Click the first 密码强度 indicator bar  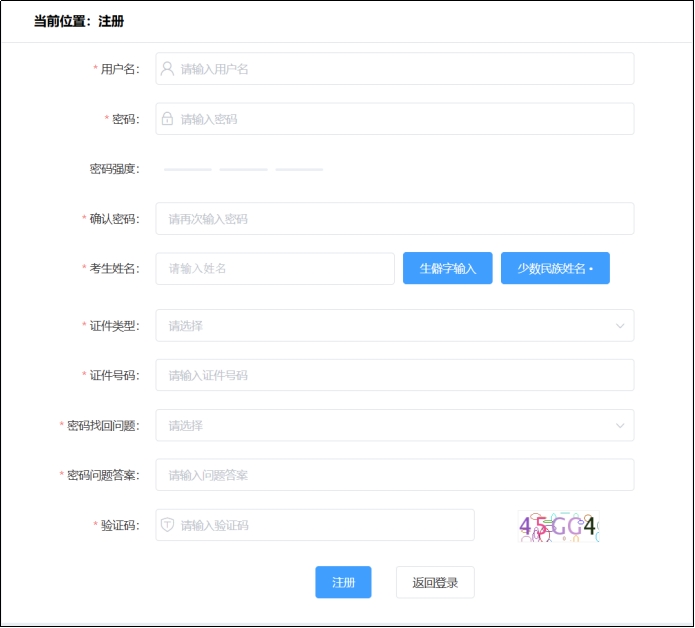tap(188, 169)
